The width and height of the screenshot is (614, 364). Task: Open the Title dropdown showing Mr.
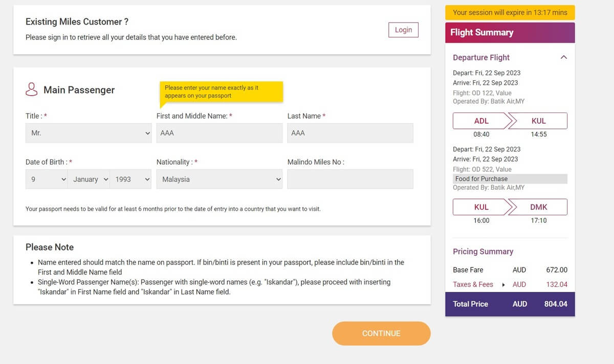point(89,133)
